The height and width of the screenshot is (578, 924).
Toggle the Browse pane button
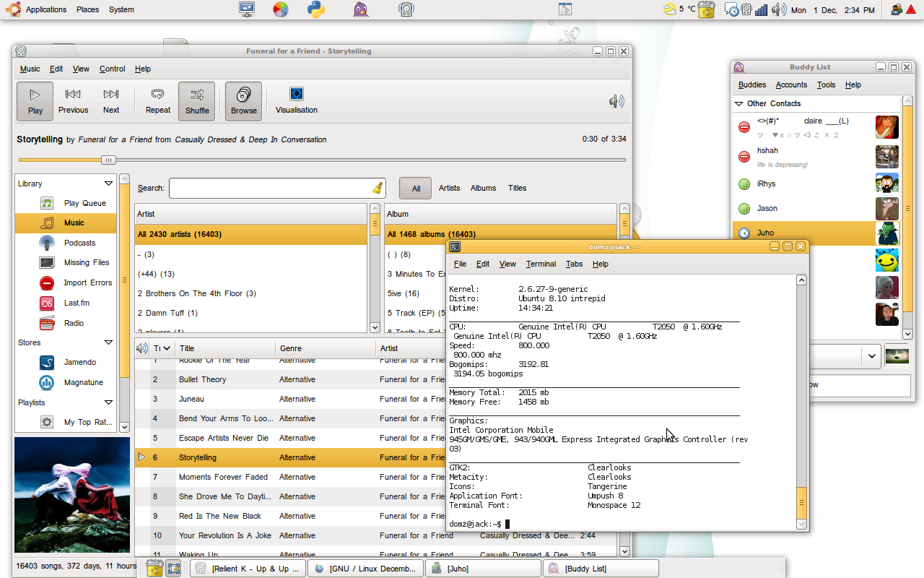point(243,101)
